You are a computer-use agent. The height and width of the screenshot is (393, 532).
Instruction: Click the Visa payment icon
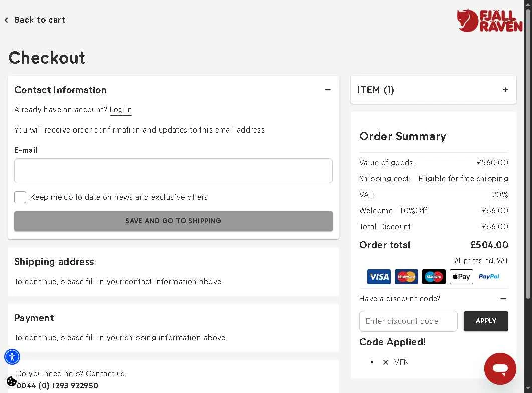pos(379,277)
